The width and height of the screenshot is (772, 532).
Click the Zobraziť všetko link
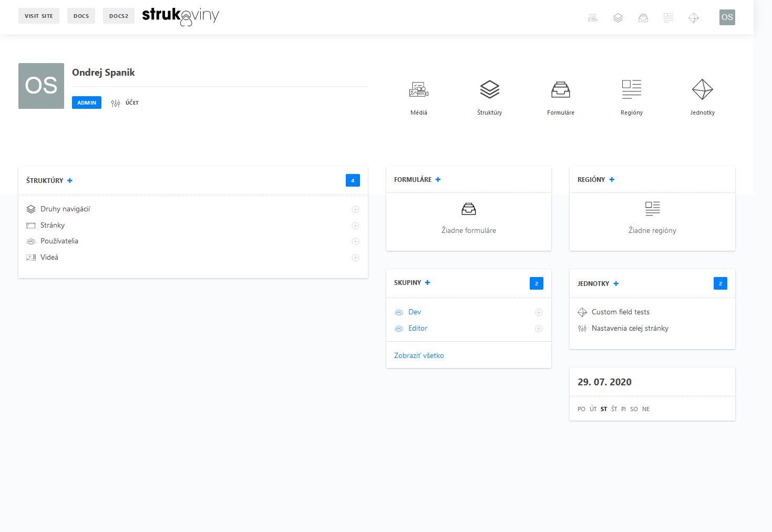419,355
